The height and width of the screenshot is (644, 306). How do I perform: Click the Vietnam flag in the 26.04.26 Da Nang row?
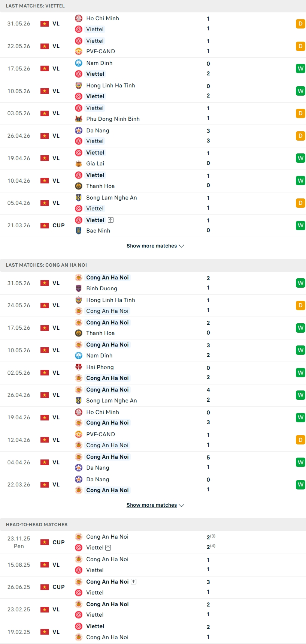45,136
